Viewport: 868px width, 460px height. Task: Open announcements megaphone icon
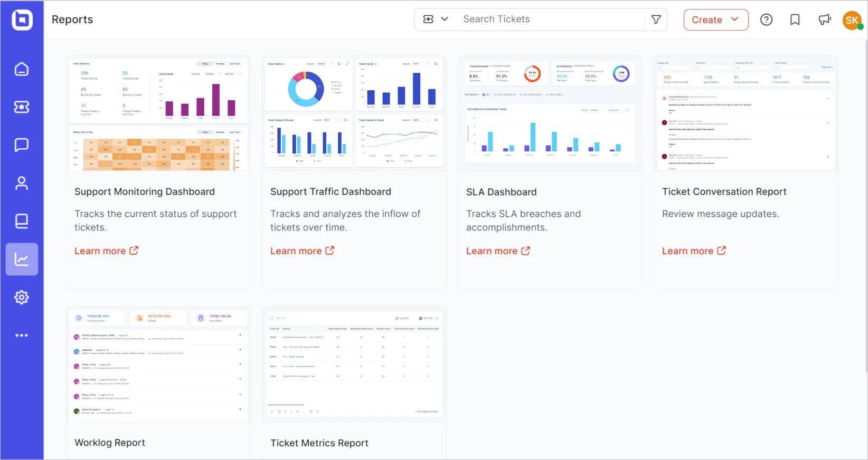click(824, 20)
